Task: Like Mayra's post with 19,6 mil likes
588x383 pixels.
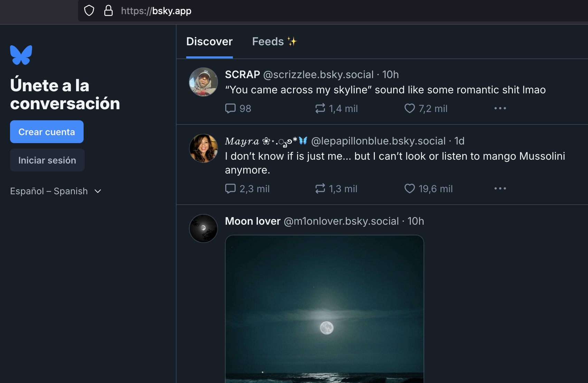Action: 410,189
